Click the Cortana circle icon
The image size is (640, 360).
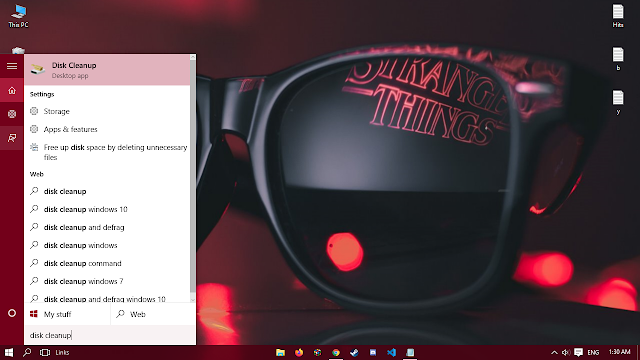[12, 313]
